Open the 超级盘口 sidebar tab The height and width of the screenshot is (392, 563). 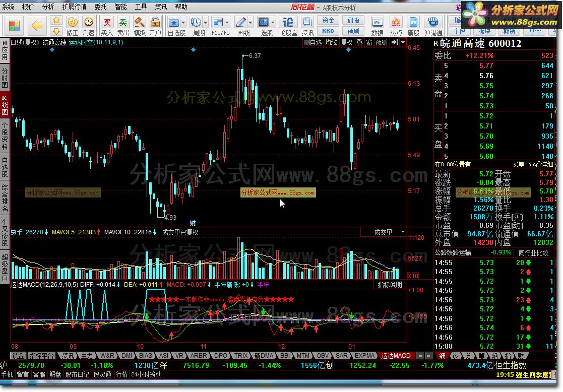5,267
